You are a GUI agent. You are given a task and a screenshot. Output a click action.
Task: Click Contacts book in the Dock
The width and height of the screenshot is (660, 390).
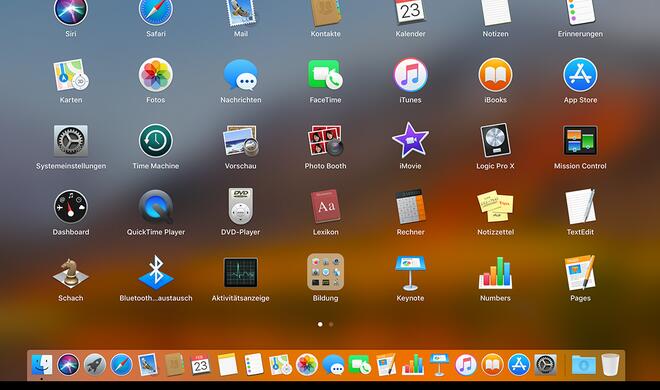tap(174, 364)
